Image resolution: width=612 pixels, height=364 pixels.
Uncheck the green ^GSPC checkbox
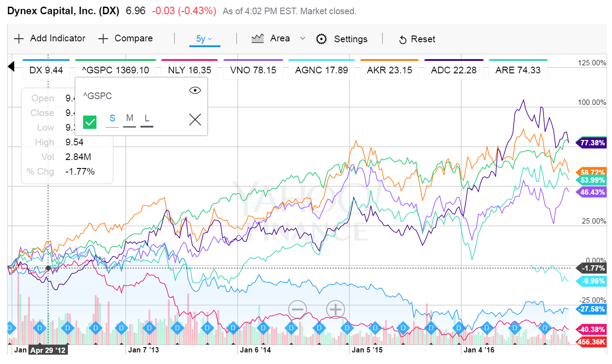point(90,121)
